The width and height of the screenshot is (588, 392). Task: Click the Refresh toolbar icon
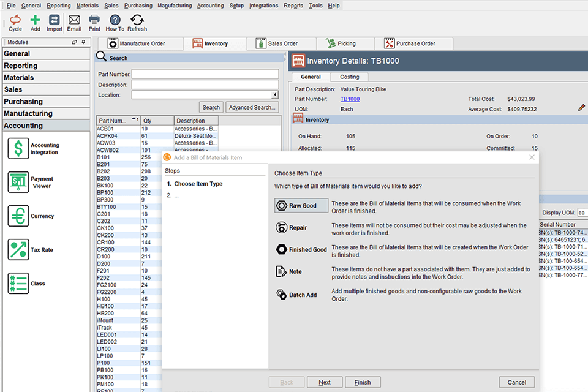pyautogui.click(x=137, y=23)
